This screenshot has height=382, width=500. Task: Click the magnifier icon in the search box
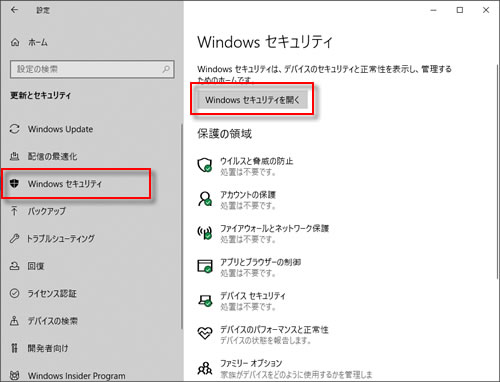pos(166,69)
